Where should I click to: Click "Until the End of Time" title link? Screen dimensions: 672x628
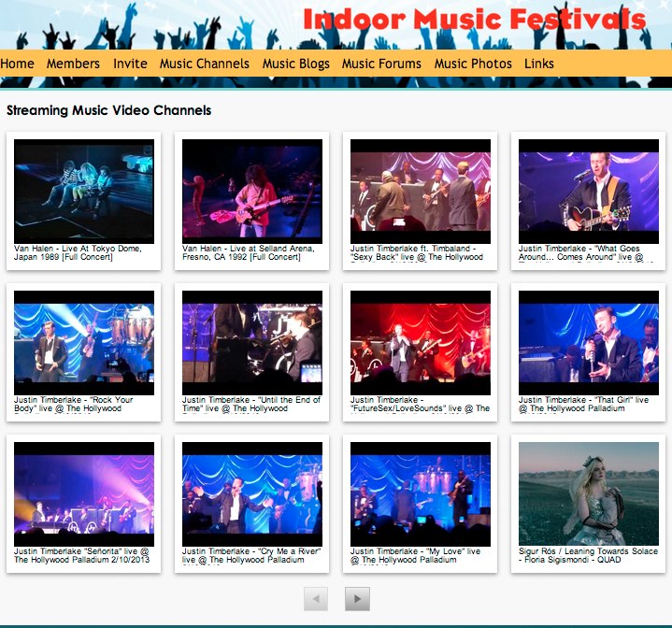pos(251,404)
